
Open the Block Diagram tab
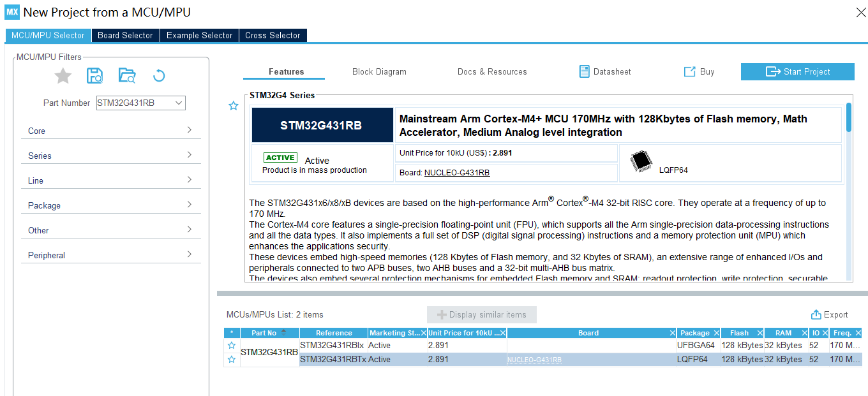379,71
